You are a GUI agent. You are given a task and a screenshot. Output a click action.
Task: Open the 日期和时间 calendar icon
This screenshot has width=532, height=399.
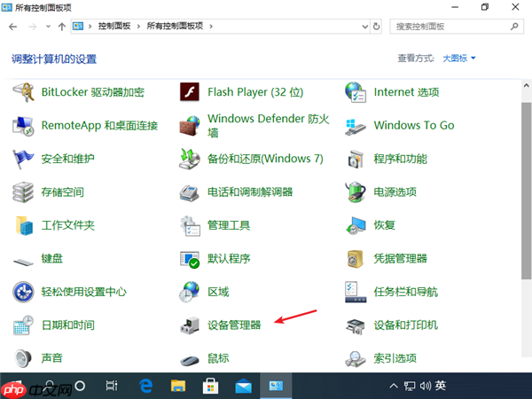click(23, 325)
